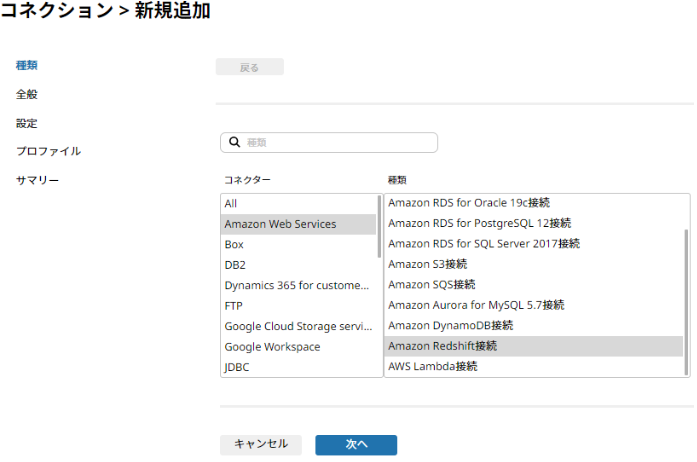
Task: Go to サマリー step in sidebar
Action: (x=37, y=180)
